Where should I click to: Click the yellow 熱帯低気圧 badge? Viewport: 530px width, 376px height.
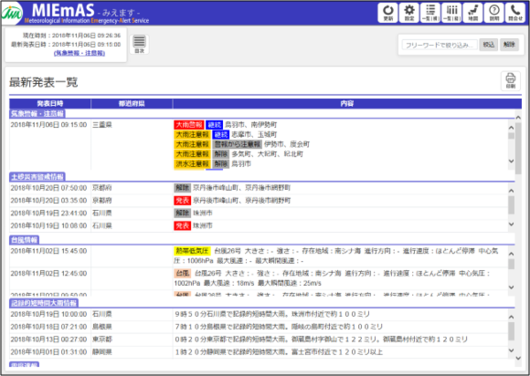click(192, 251)
